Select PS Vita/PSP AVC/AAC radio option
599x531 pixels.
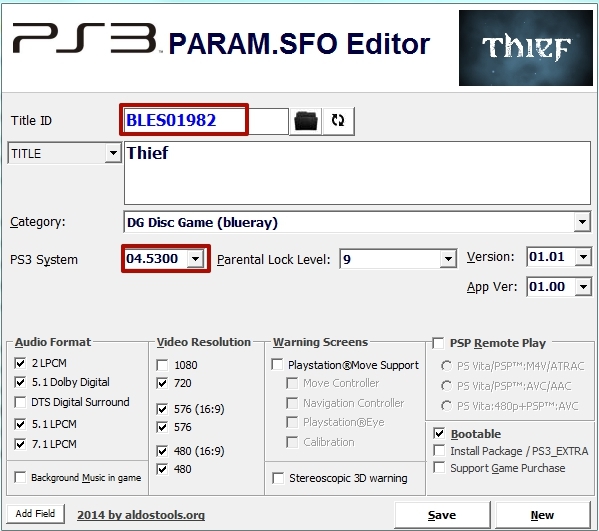[446, 386]
